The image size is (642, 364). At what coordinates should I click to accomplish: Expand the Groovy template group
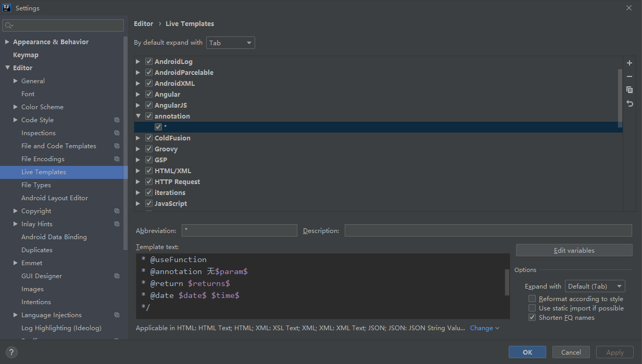coord(138,149)
